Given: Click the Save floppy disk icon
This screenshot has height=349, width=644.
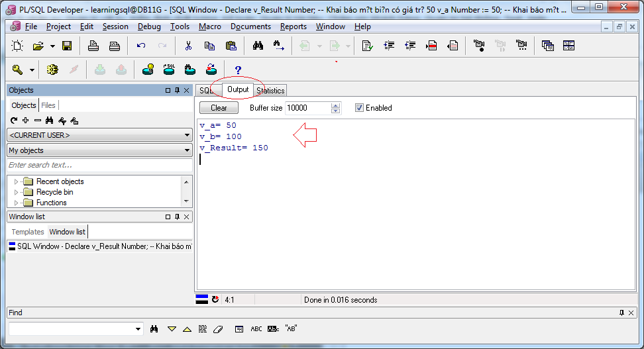Looking at the screenshot, I should (x=67, y=46).
